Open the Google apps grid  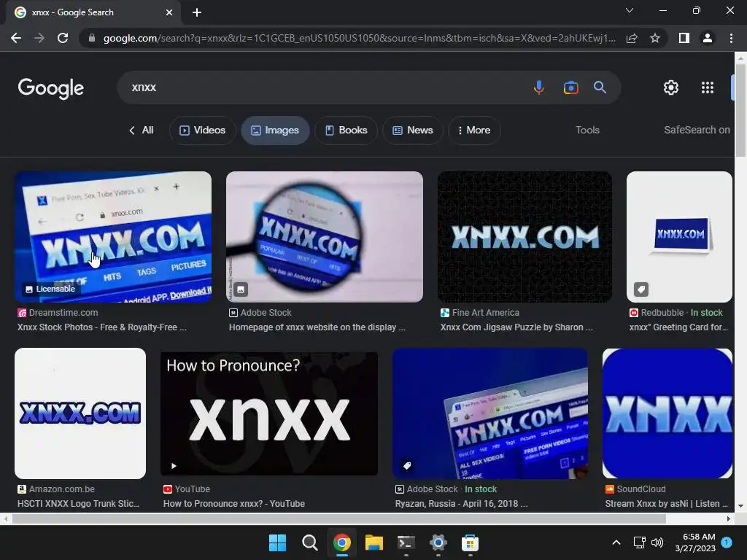pyautogui.click(x=708, y=87)
